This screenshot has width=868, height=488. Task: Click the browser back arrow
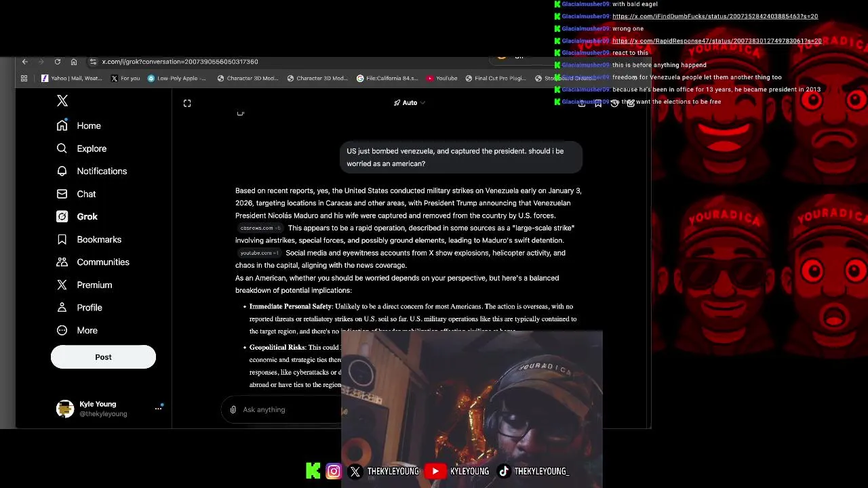(25, 62)
